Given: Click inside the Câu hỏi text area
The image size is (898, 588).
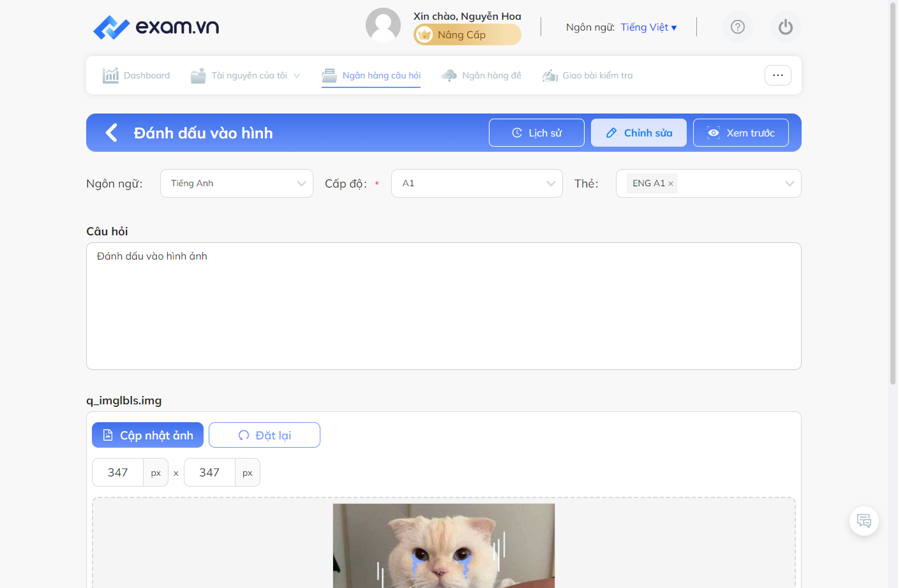Looking at the screenshot, I should tap(444, 306).
